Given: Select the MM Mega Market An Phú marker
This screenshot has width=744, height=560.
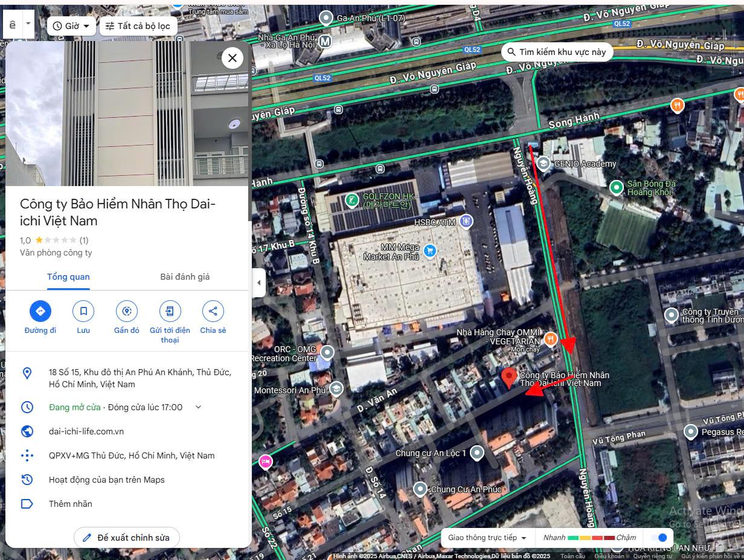Looking at the screenshot, I should pos(430,250).
